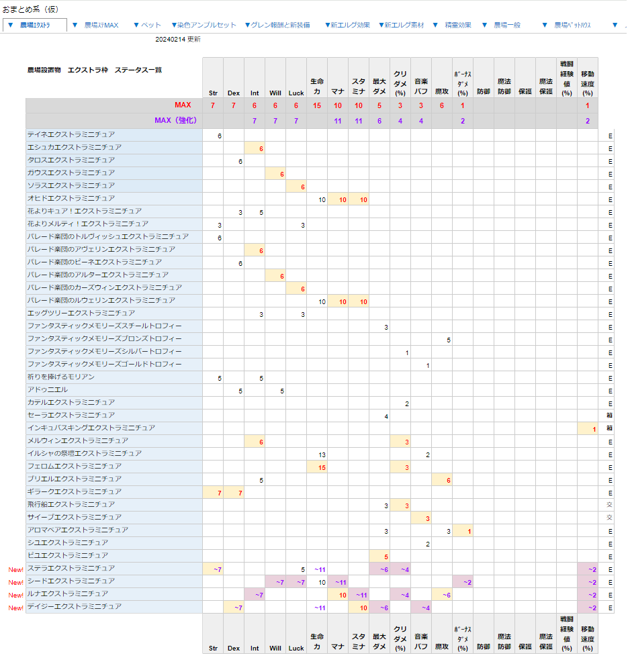Select the ステラエクストラミニチュア row name
The width and height of the screenshot is (630, 672).
(x=71, y=569)
